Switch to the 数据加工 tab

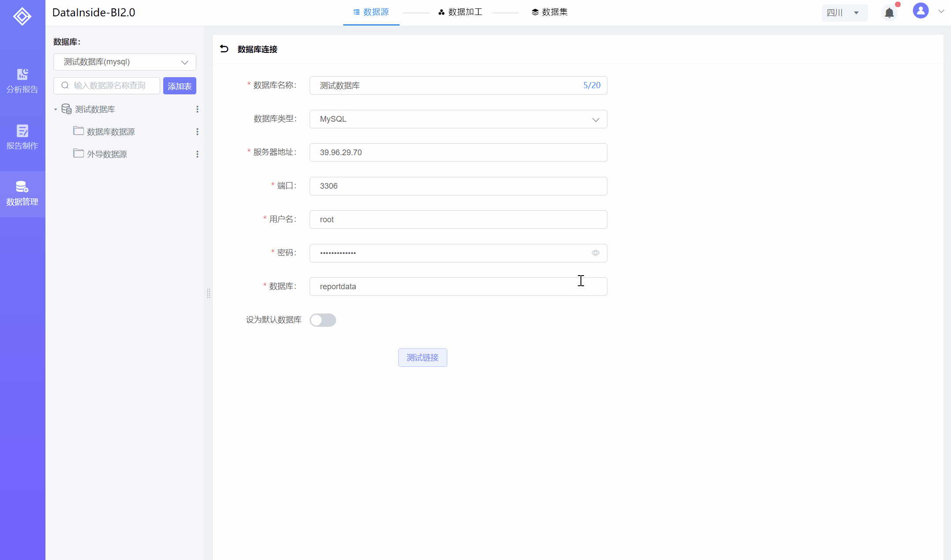[461, 12]
